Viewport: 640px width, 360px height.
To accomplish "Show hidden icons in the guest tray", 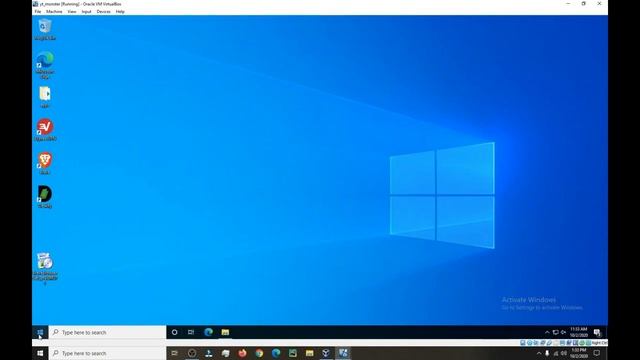I will click(547, 332).
